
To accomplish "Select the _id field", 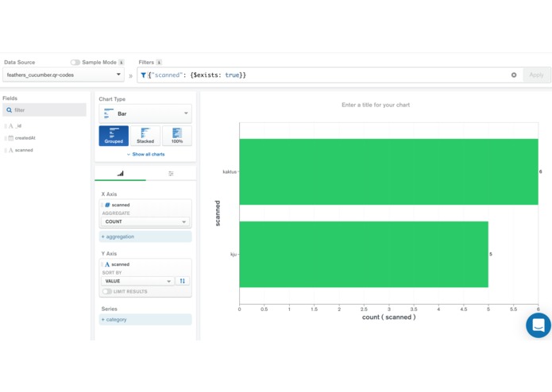I will click(x=18, y=126).
